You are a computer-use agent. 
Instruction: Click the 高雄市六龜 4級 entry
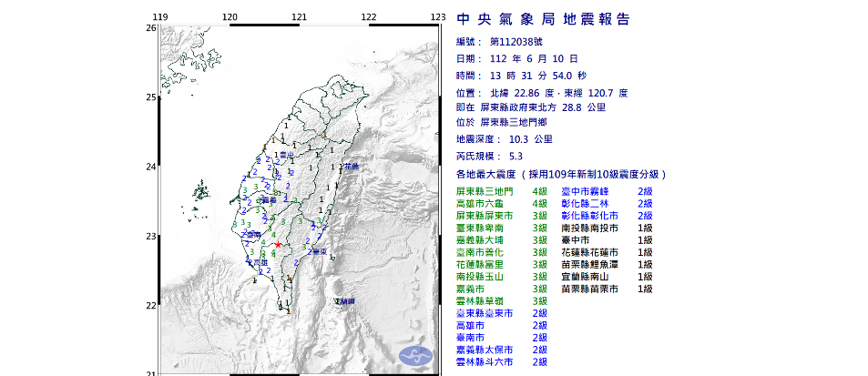[502, 204]
